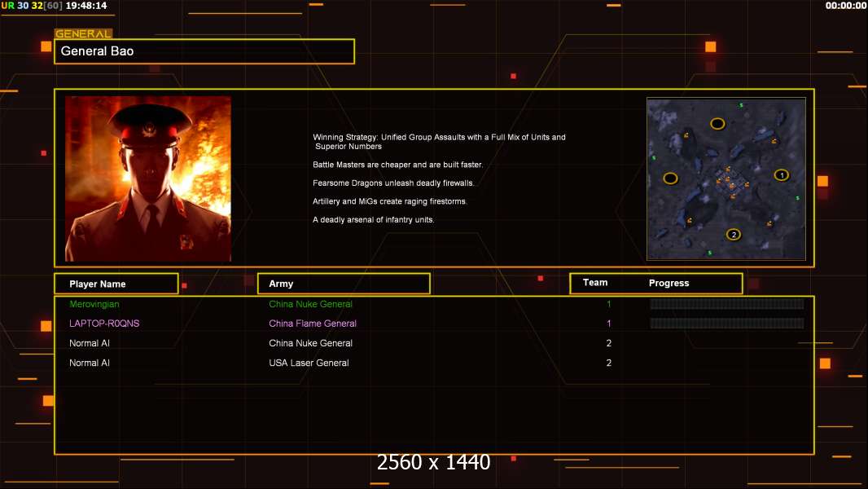
Task: Click the China Flame General army entry
Action: click(313, 324)
